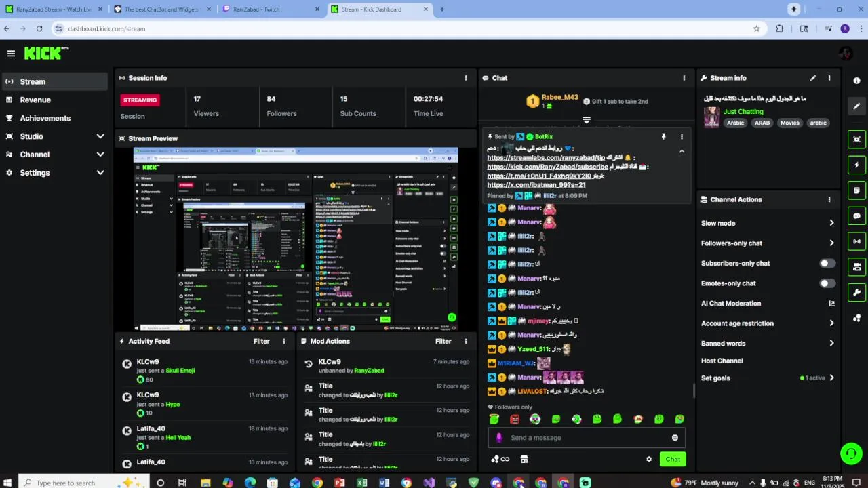868x488 pixels.
Task: Open x.com/ibatman_99 link
Action: pyautogui.click(x=536, y=185)
